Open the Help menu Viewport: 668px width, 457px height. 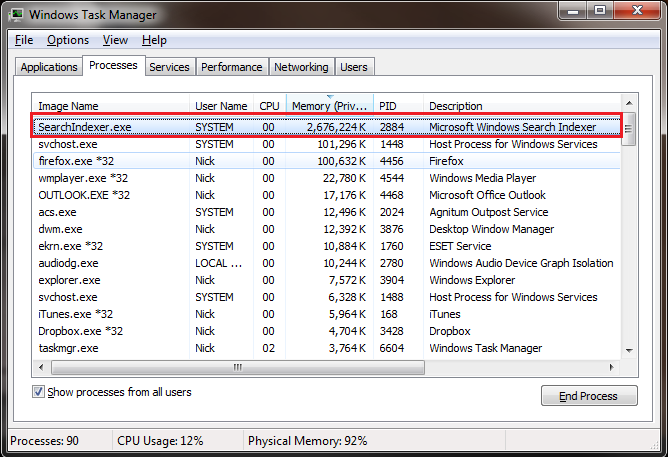click(154, 40)
